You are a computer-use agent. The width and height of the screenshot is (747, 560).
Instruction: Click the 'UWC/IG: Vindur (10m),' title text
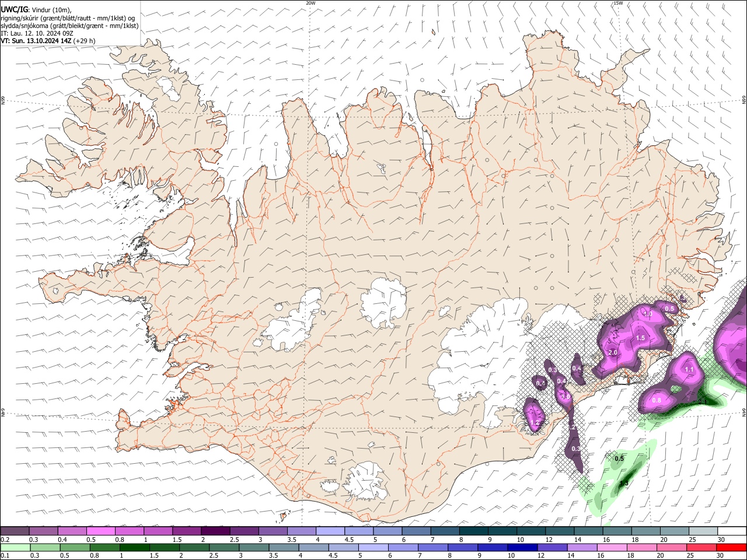pos(36,10)
